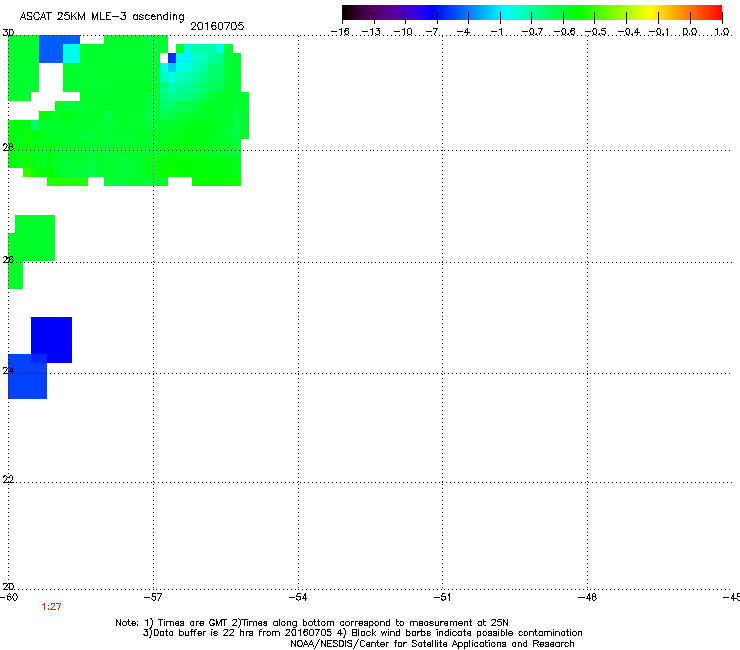This screenshot has height=650, width=740.
Task: Click the "-0.4" label on the color scale
Action: [x=629, y=32]
